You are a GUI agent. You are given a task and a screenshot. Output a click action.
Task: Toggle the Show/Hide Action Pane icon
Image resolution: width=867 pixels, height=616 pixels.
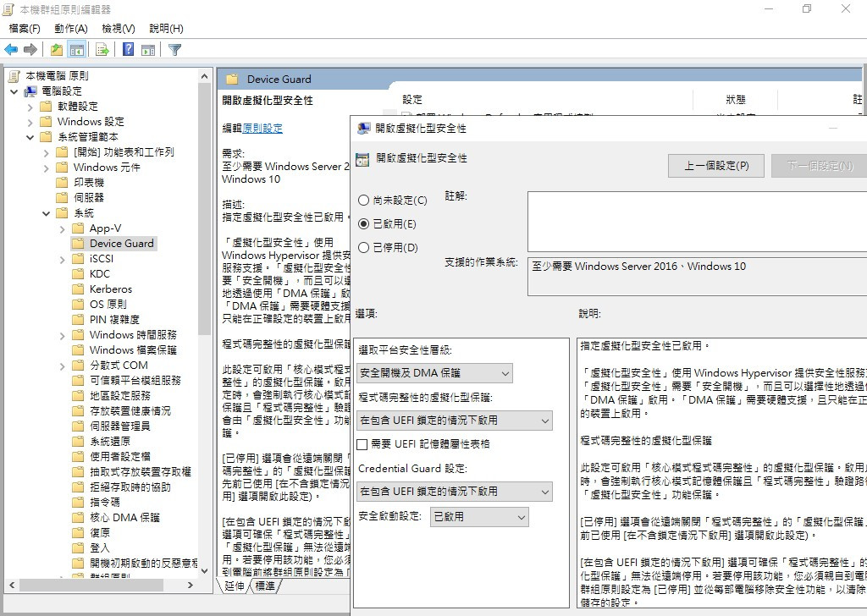(x=148, y=50)
